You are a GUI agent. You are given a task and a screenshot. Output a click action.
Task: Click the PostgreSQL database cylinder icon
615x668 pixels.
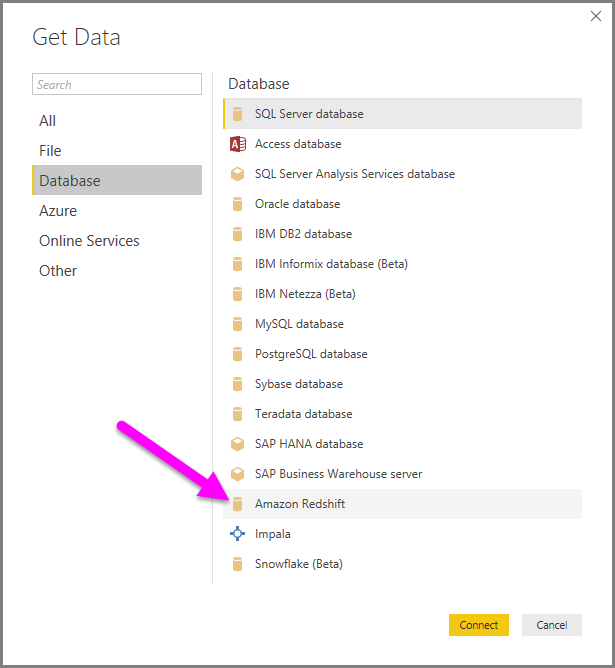[238, 354]
